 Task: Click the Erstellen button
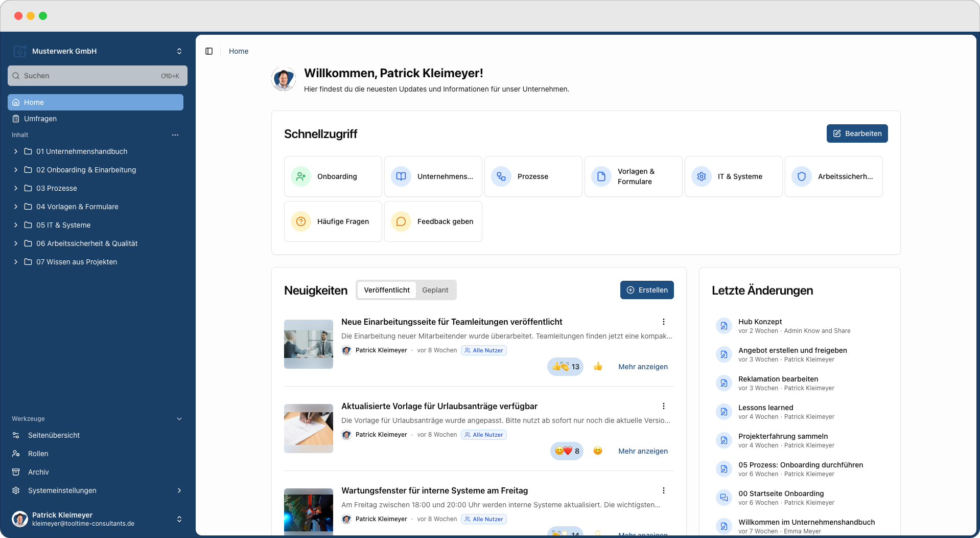647,290
